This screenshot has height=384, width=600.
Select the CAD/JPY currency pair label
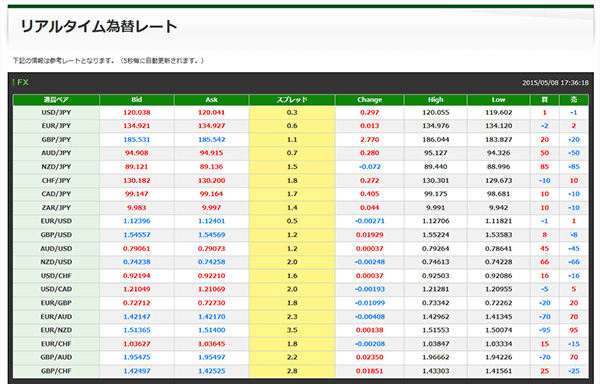[56, 194]
